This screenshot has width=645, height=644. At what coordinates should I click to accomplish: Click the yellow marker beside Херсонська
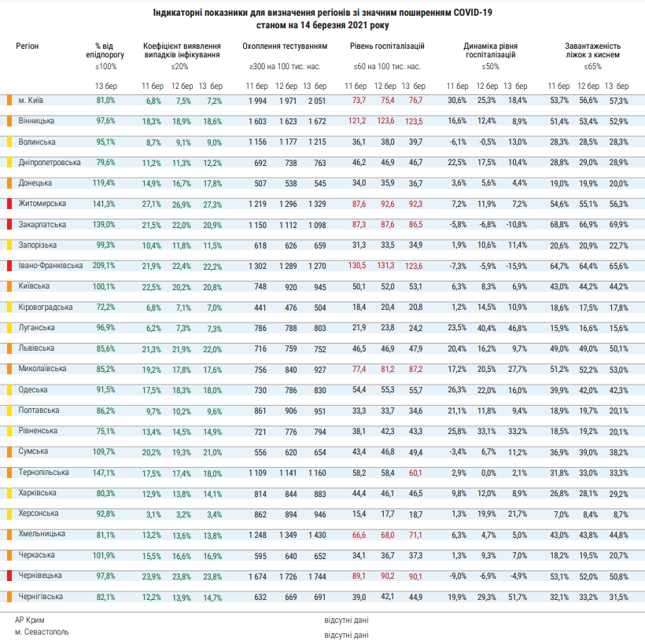(x=8, y=513)
